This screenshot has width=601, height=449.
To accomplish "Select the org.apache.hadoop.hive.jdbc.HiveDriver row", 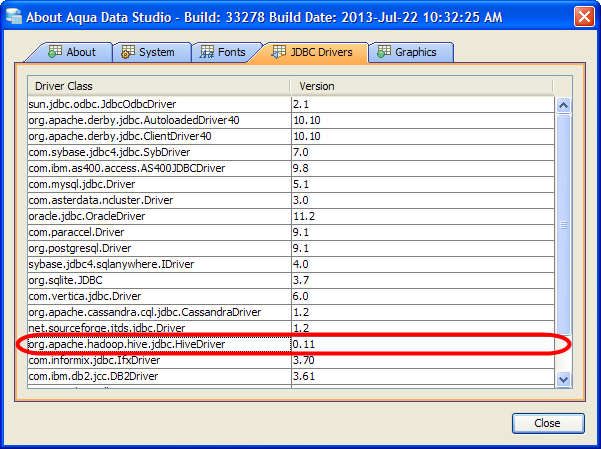I will click(x=291, y=344).
